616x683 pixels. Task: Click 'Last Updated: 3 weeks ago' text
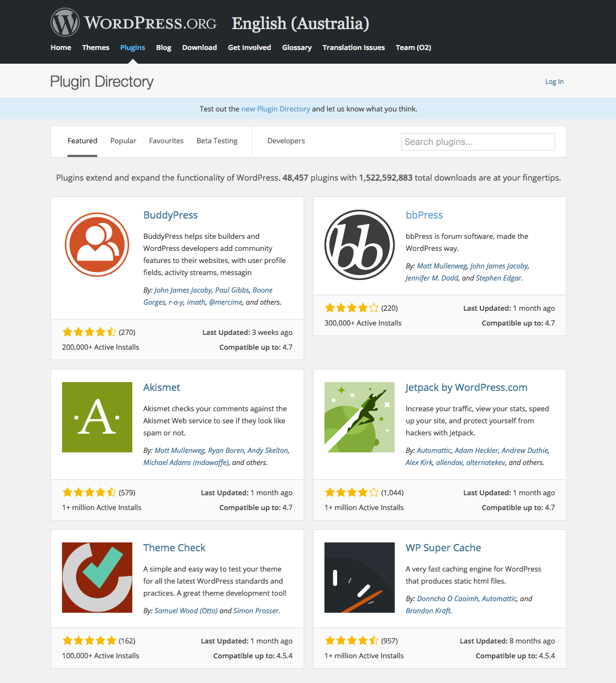[x=247, y=332]
